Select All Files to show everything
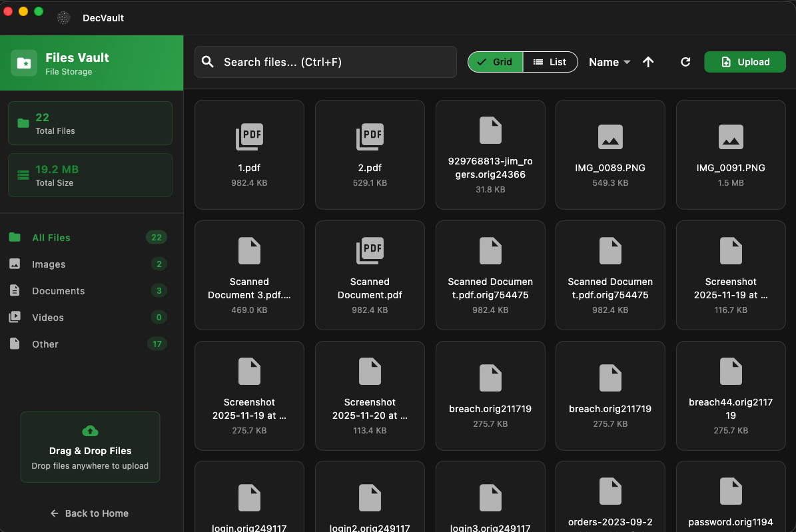796x532 pixels. [x=50, y=237]
